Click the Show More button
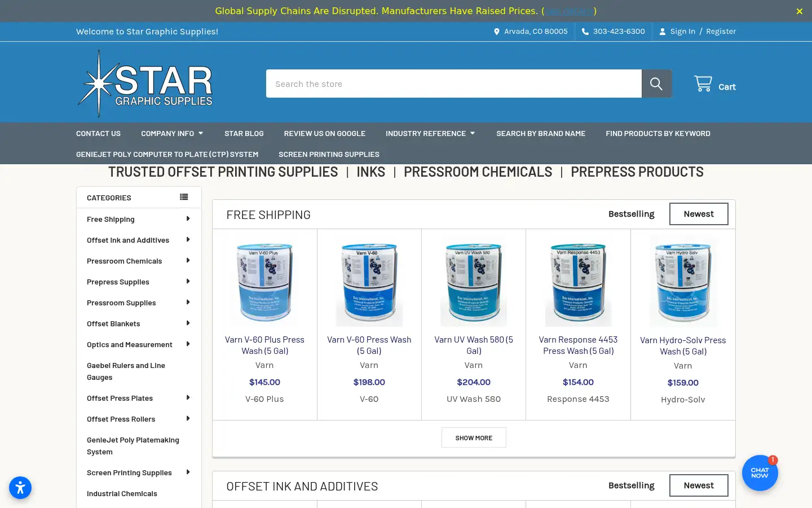Image resolution: width=812 pixels, height=508 pixels. (474, 438)
